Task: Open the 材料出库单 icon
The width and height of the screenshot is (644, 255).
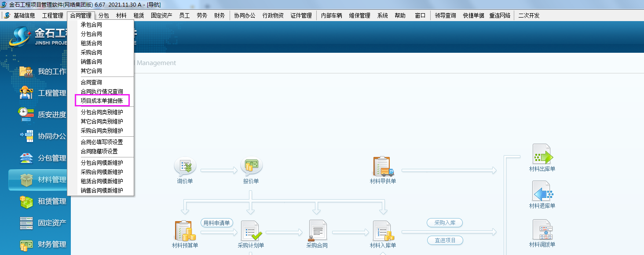Action: click(542, 155)
